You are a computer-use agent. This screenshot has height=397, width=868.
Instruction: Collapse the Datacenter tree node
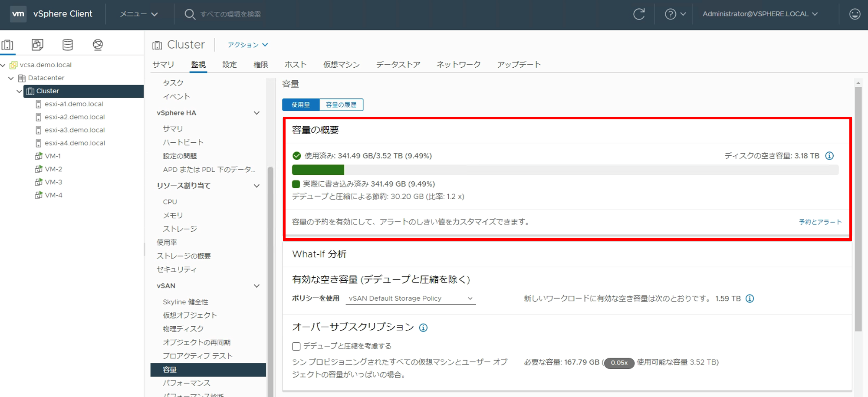tap(11, 78)
